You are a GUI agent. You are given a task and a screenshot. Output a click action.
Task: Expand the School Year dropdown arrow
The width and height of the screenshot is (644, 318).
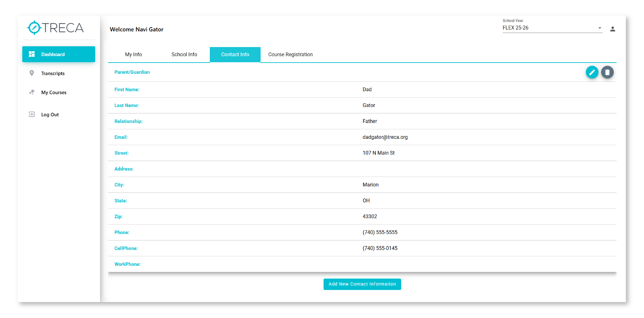click(600, 28)
